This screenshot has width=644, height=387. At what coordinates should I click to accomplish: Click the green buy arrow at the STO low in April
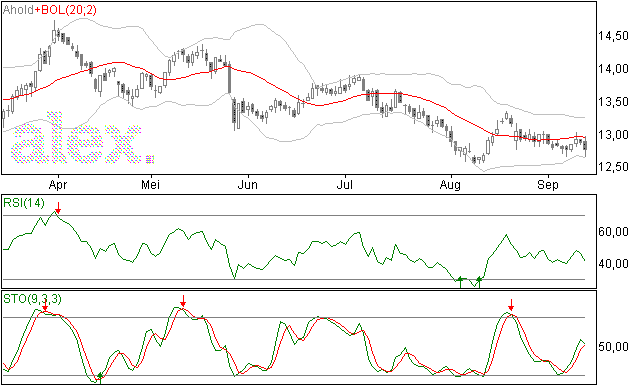click(x=100, y=378)
